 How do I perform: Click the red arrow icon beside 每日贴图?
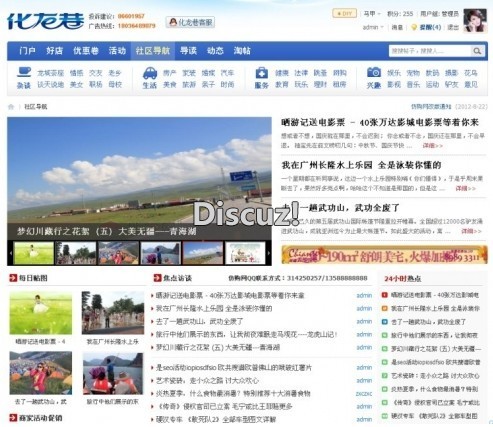point(13,277)
